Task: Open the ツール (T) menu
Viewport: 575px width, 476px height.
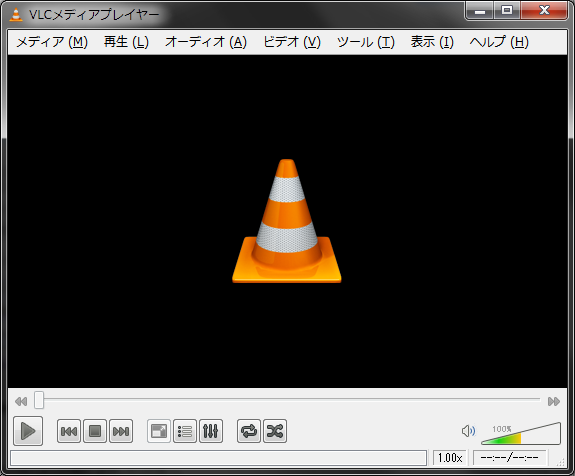Action: click(366, 42)
